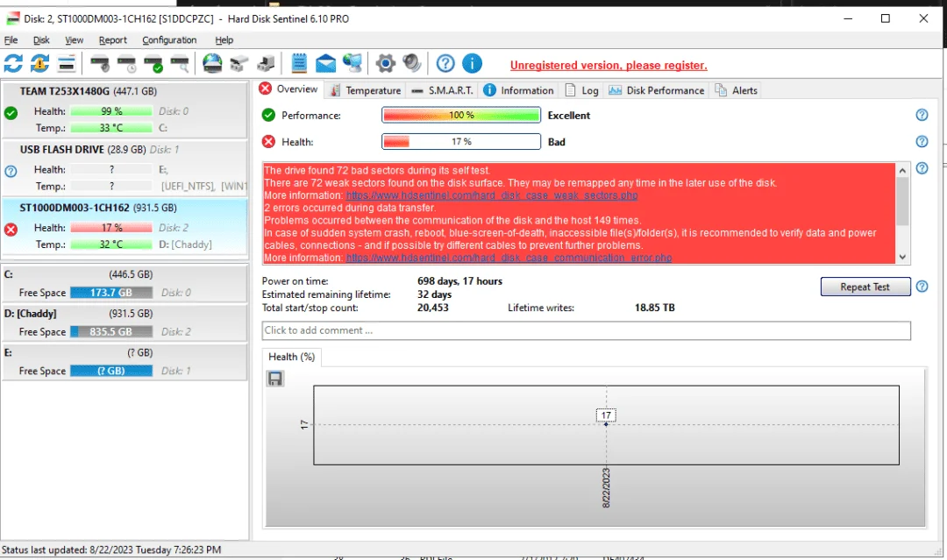This screenshot has height=560, width=947.
Task: Select the USB FLASH DRIVE disk entry
Action: (125, 167)
